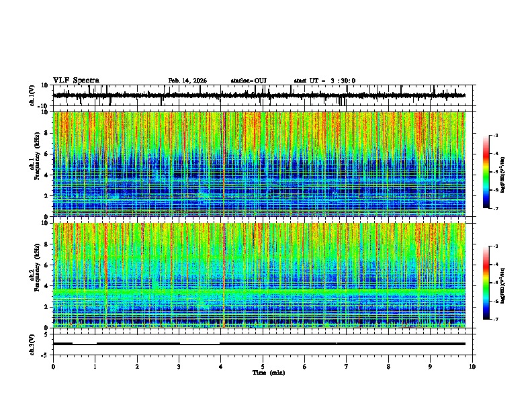Viewport: 532px width, 411px height.
Task: Click the "Time (min)" axis title
Action: (x=269, y=373)
